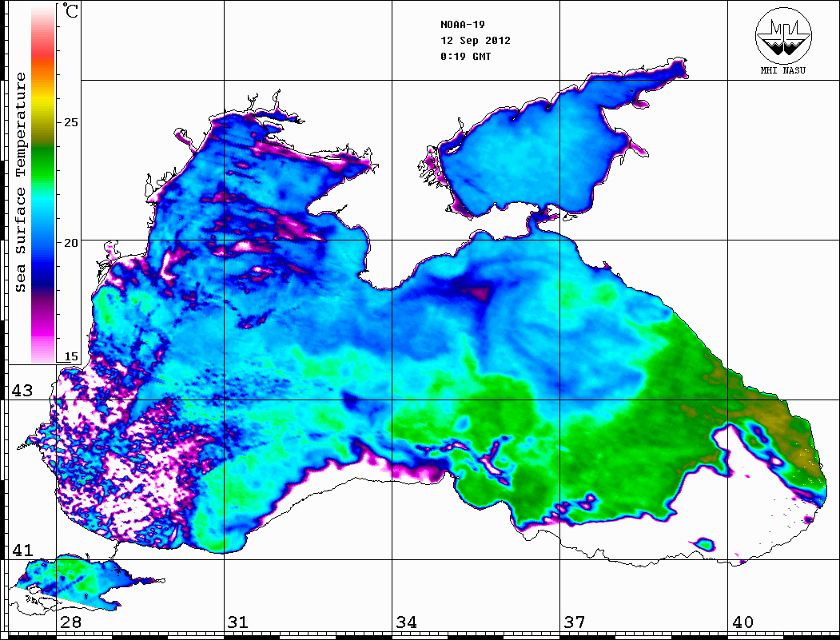Screen dimensions: 840x640
Task: Click longitude label 34
Action: pyautogui.click(x=407, y=622)
